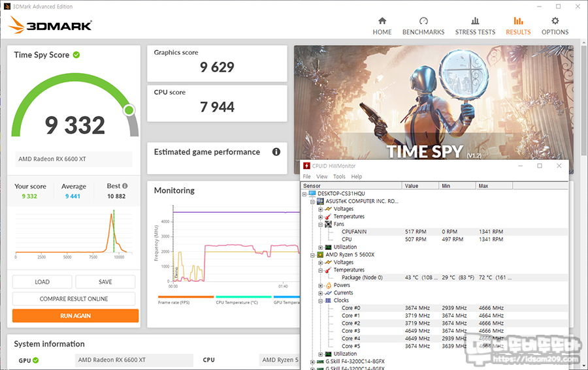Click the Stress Tests bar icon

475,21
